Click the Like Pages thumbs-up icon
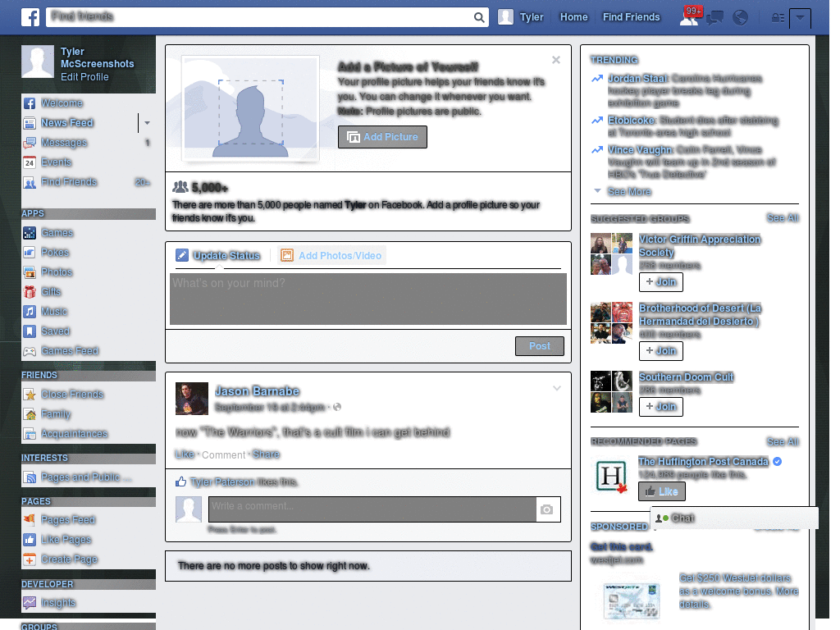Screen dimensions: 840x630 [x=30, y=540]
